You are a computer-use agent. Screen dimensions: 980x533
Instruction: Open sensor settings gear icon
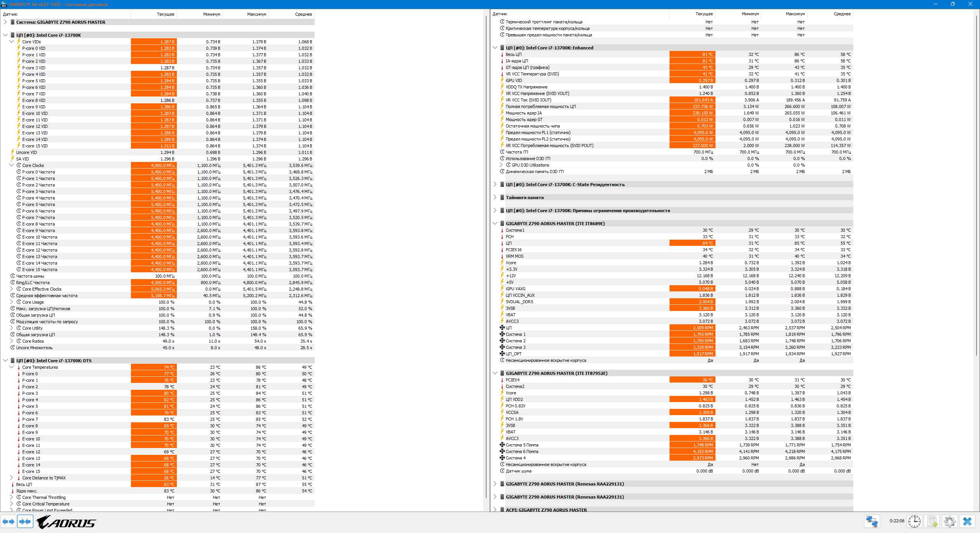pyautogui.click(x=949, y=522)
